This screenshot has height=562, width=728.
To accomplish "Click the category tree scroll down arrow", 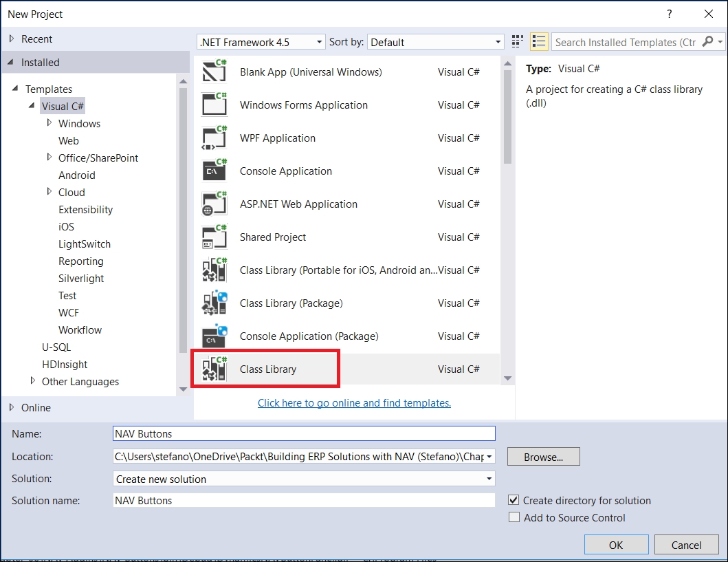I will (x=183, y=389).
